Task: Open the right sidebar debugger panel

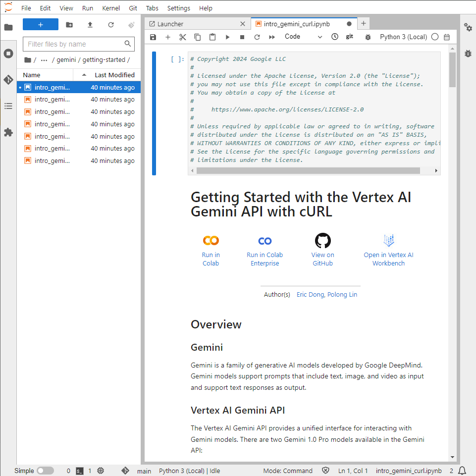Action: [x=468, y=53]
